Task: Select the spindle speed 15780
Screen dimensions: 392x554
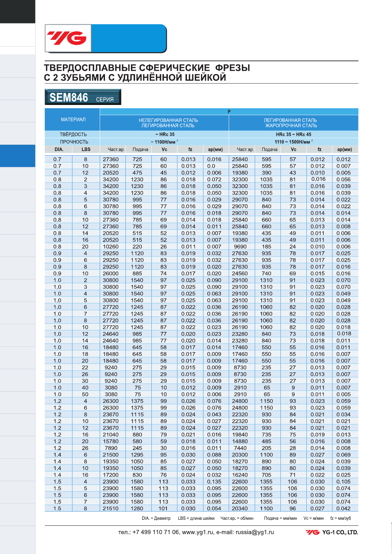Action: pyautogui.click(x=111, y=441)
